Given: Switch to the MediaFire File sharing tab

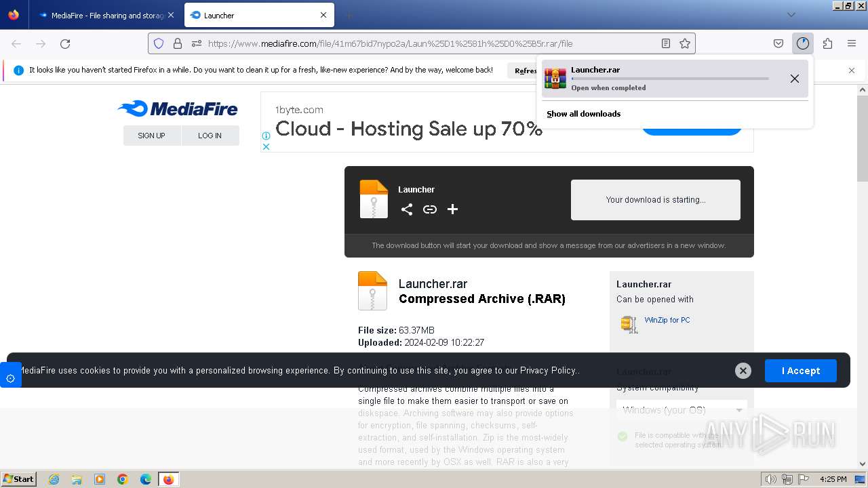Looking at the screenshot, I should click(x=102, y=15).
